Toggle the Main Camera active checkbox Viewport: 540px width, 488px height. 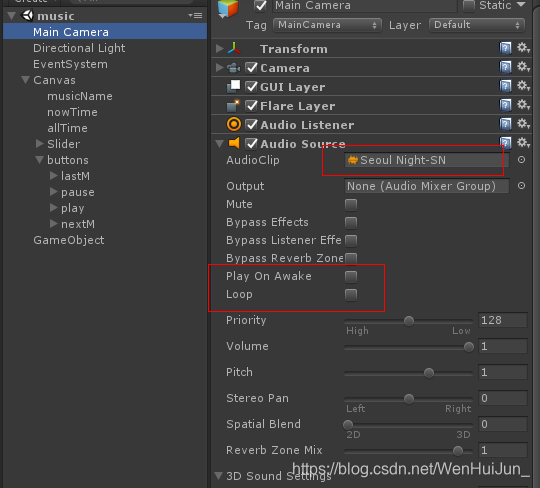point(260,6)
